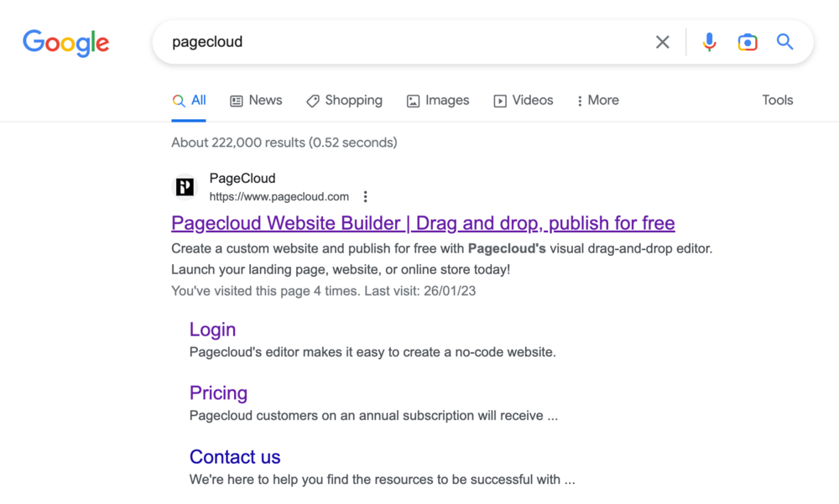Click the Contact us description 'We're here to help'
Screen dimensions: 839x504
382,480
